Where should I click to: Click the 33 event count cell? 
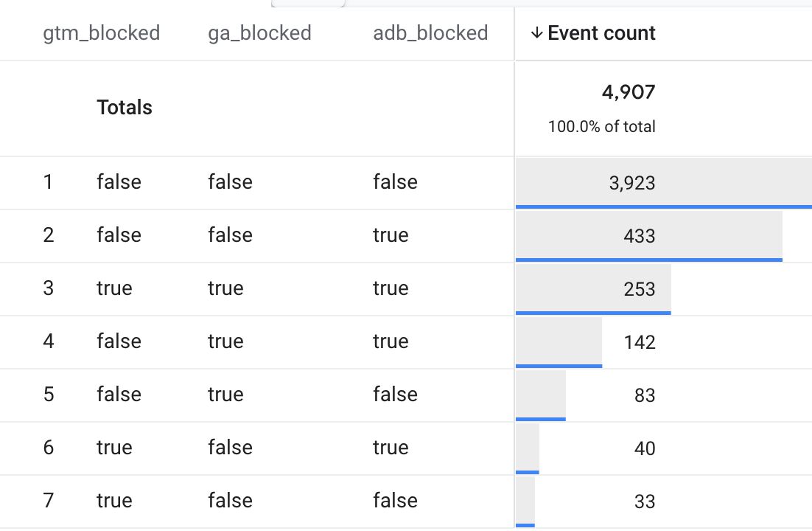[645, 502]
